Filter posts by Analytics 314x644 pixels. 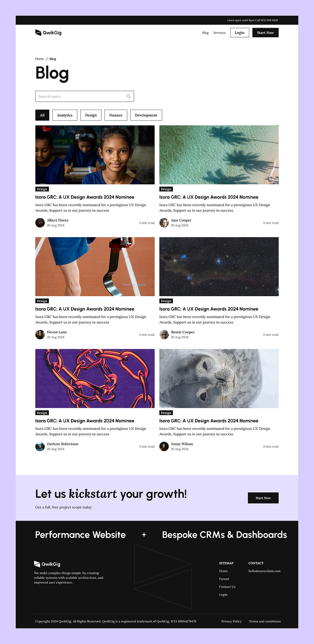(x=65, y=115)
